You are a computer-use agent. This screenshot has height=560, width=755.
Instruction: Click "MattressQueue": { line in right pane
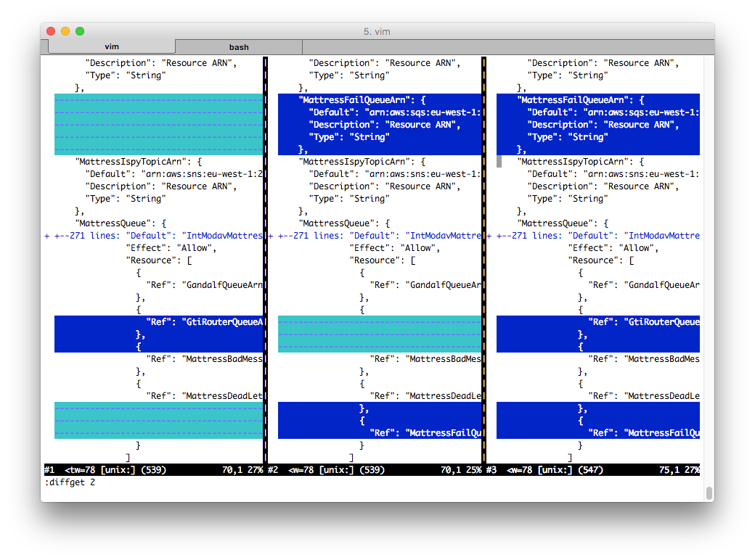pos(563,223)
